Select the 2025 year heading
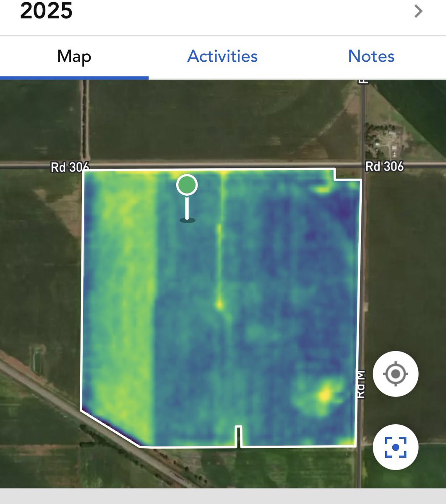The image size is (446, 504). (46, 11)
